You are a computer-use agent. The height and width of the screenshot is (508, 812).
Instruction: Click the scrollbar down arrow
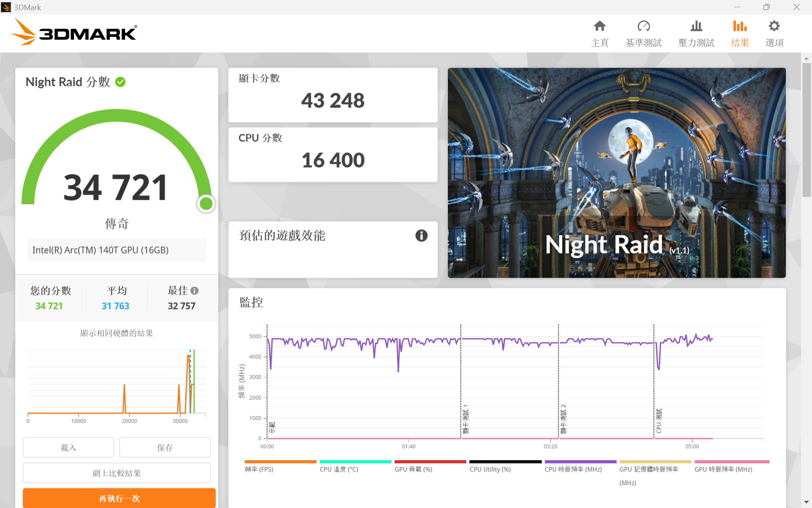coord(807,502)
